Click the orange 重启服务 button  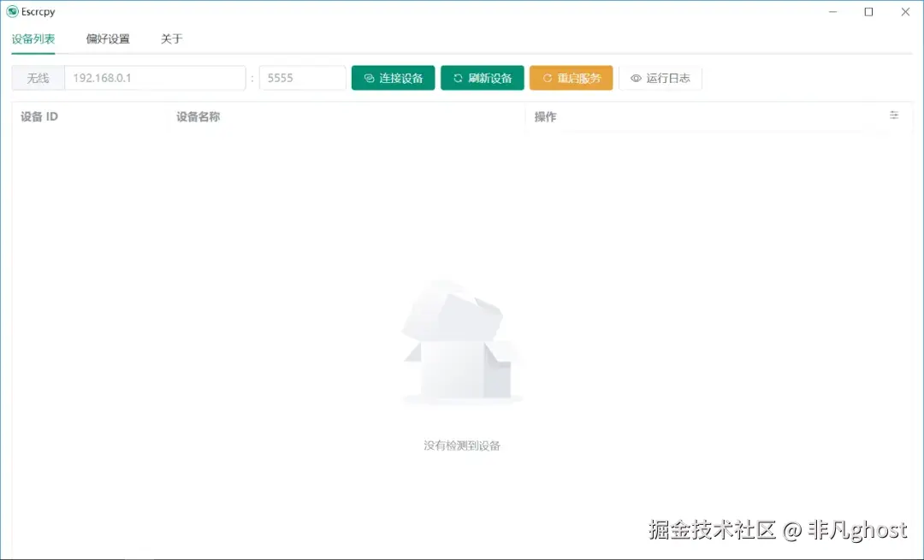coord(571,78)
